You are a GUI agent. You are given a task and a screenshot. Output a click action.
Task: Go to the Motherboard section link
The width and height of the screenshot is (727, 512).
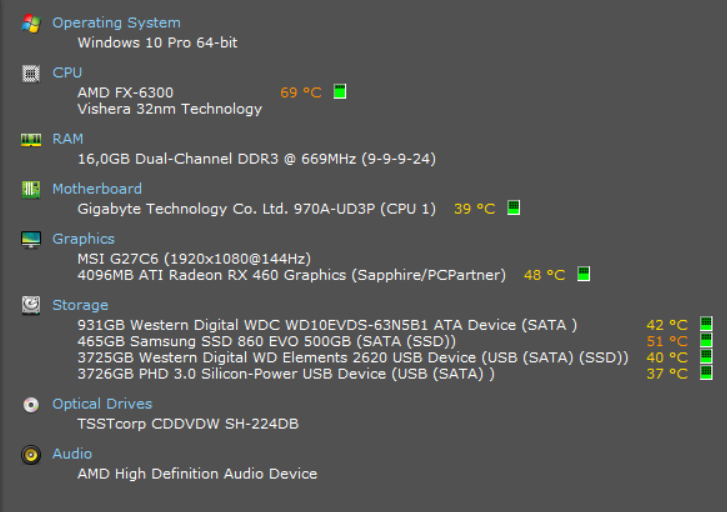[x=97, y=189]
